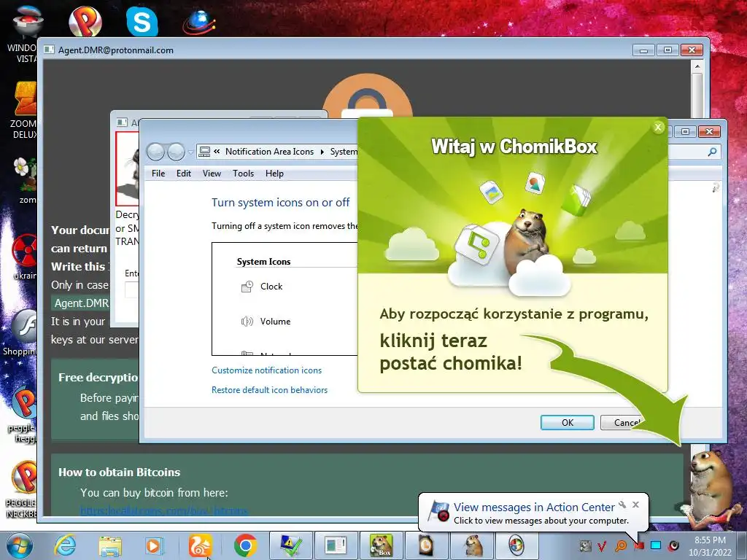The width and height of the screenshot is (747, 560).
Task: Click the help question icon in Control Panel window
Action: pyautogui.click(x=716, y=187)
